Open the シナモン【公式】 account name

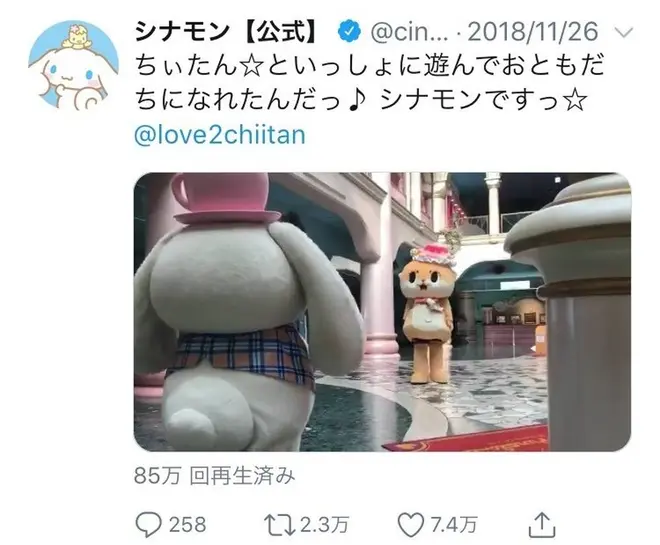click(226, 32)
